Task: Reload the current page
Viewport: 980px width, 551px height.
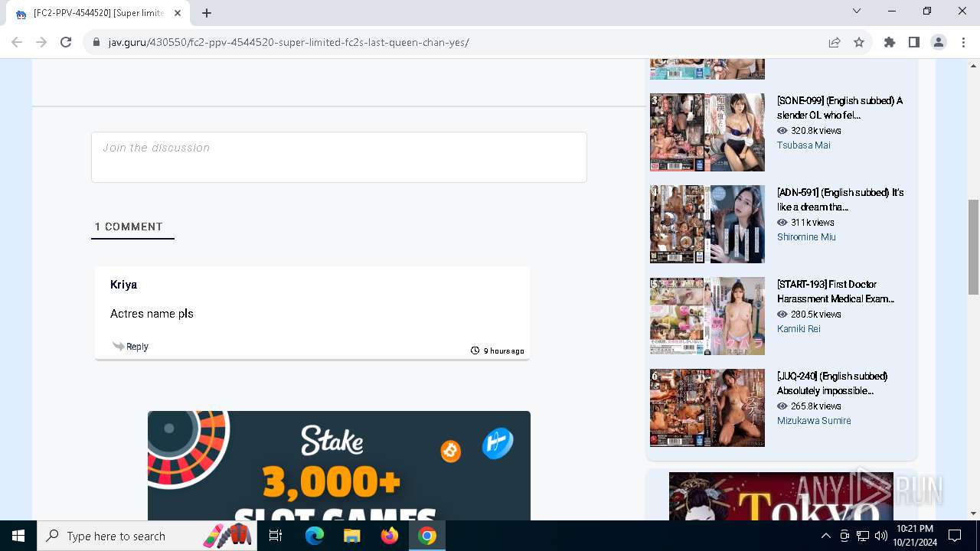Action: point(66,42)
